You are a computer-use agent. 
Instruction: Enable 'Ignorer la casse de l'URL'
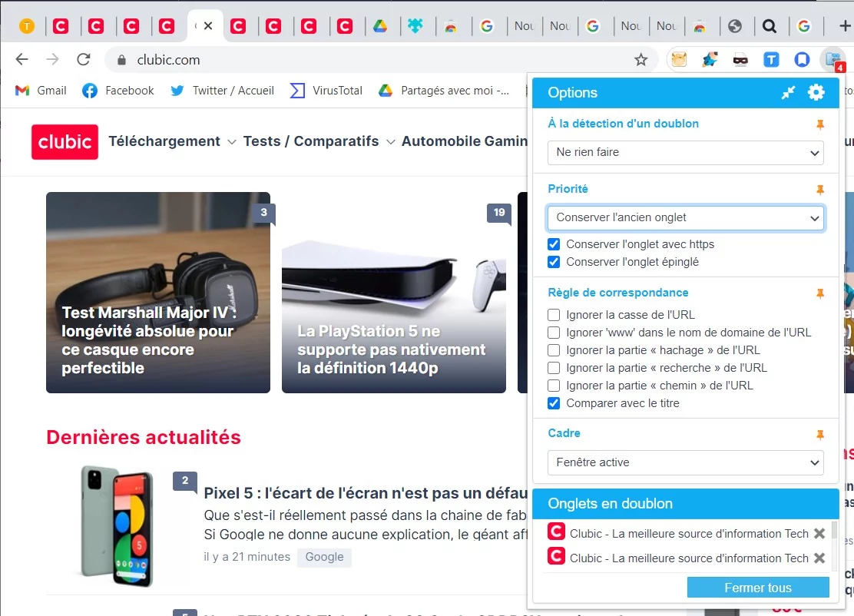click(x=554, y=315)
